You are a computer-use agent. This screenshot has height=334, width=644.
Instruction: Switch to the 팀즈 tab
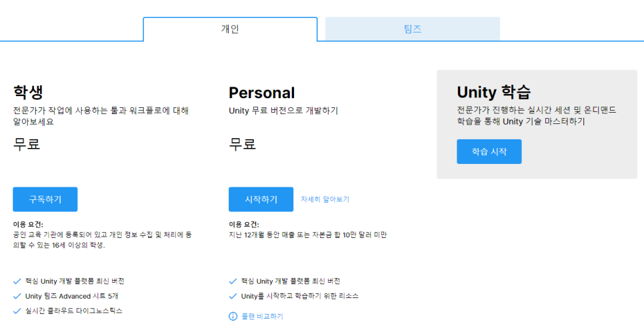point(413,29)
